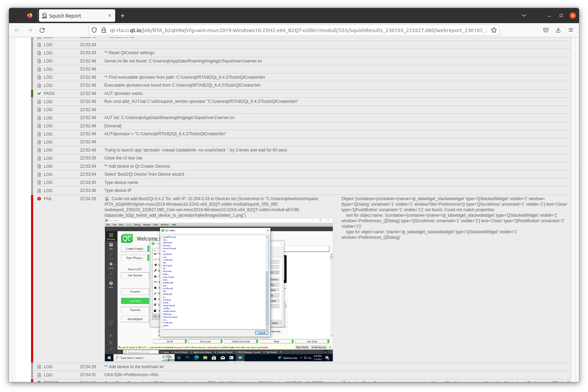Select the Squish Report tab
Viewport: 588px width, 392px height.
tap(77, 16)
